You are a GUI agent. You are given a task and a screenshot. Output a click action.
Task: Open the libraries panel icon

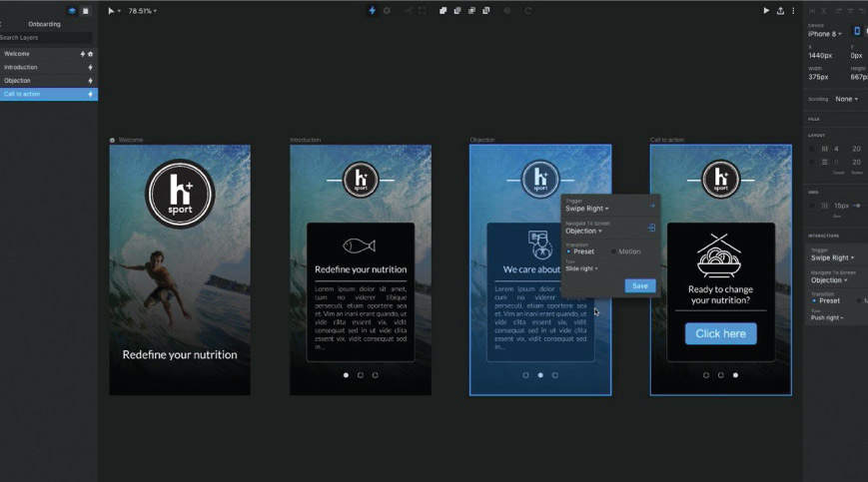click(x=85, y=11)
